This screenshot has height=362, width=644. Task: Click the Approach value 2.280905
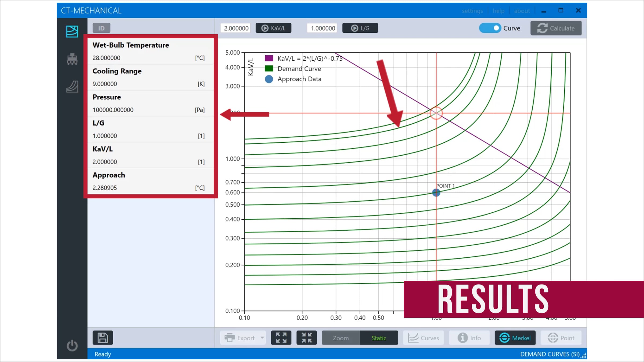105,188
